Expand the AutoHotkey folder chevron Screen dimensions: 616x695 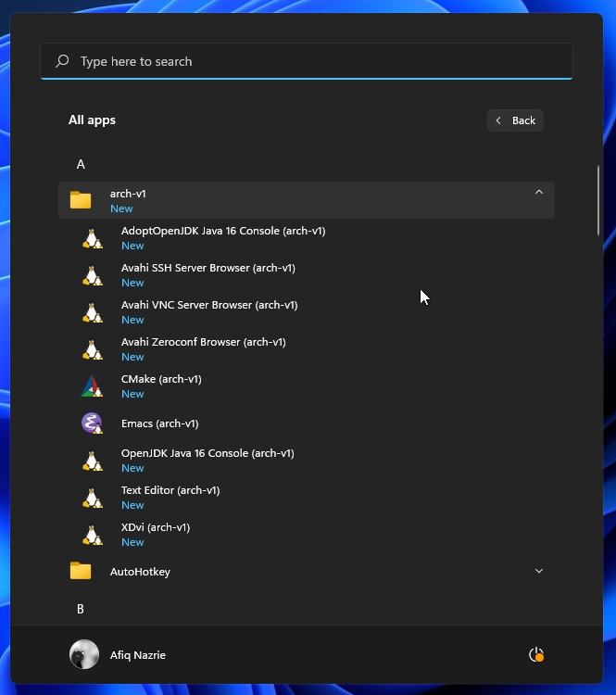click(539, 571)
